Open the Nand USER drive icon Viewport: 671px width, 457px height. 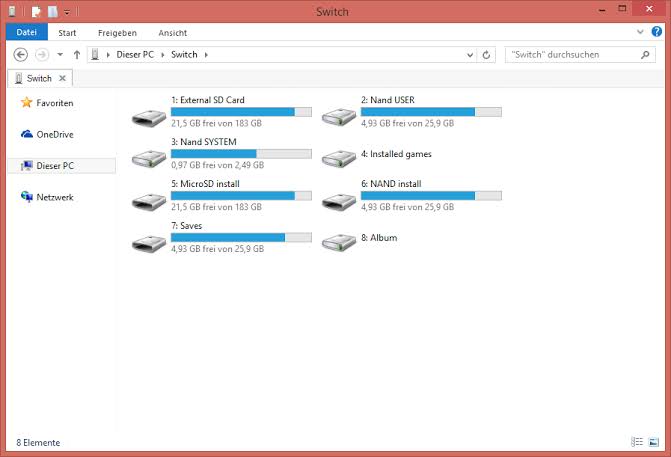point(339,117)
